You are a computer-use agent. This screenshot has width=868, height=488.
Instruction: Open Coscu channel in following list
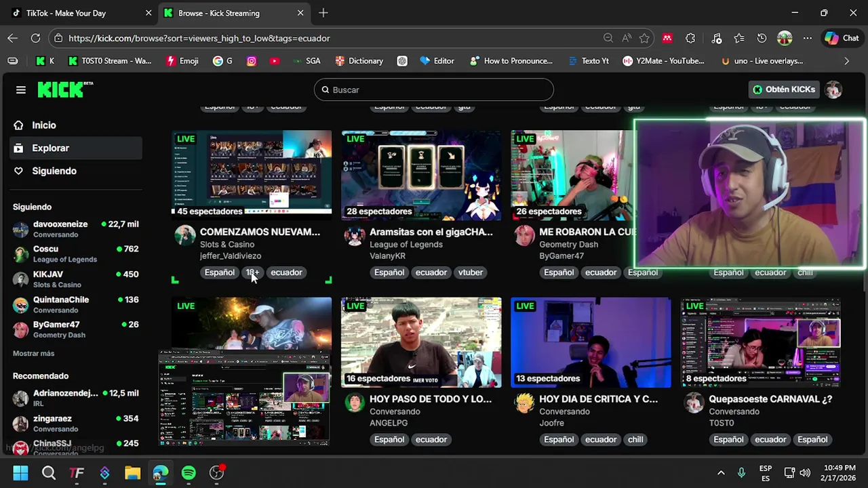(x=76, y=253)
